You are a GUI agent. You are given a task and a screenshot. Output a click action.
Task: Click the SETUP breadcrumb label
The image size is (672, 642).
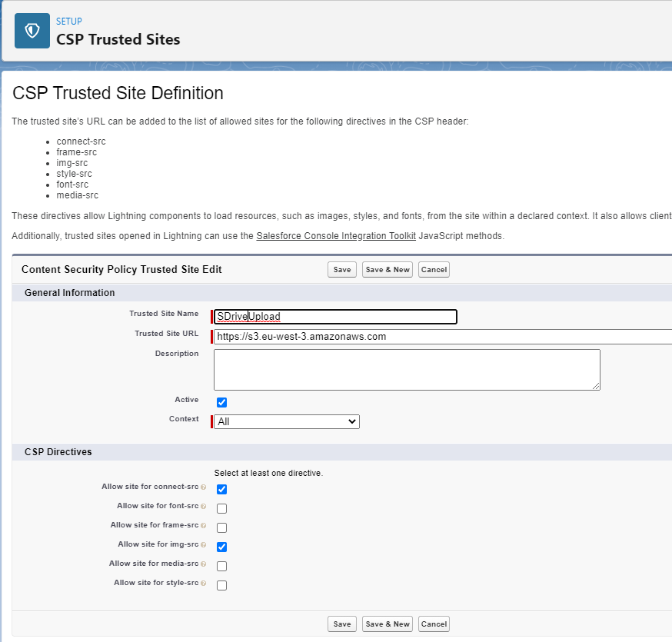point(69,22)
